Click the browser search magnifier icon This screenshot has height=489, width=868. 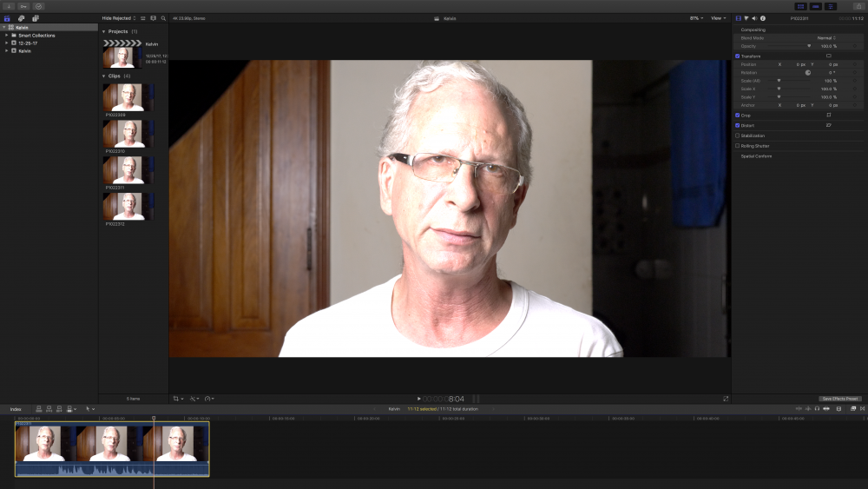click(x=163, y=17)
